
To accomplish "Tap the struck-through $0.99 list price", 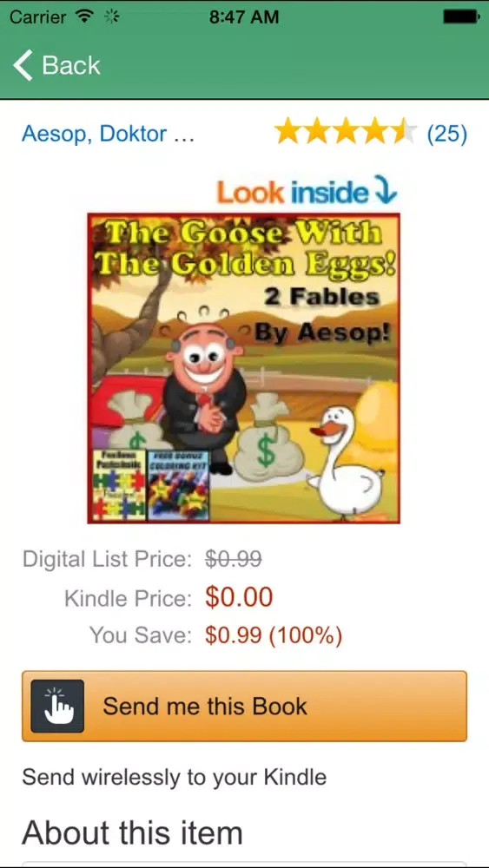I will 233,559.
